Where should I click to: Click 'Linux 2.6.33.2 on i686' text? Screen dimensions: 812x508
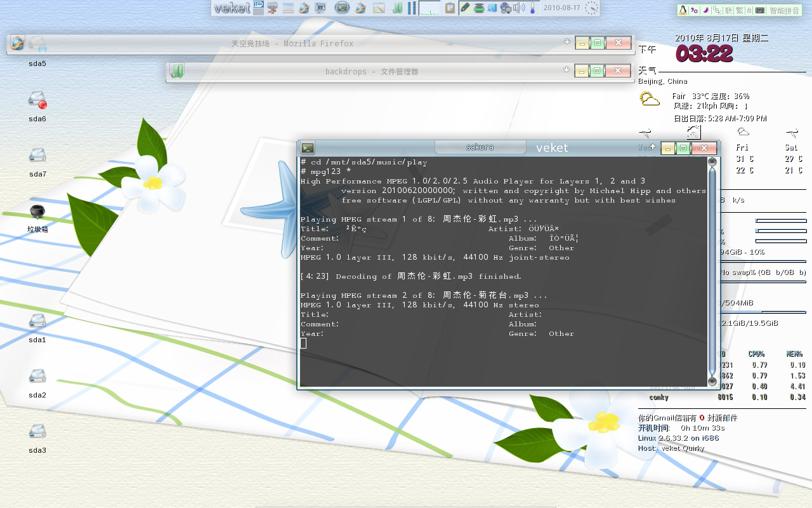[679, 438]
